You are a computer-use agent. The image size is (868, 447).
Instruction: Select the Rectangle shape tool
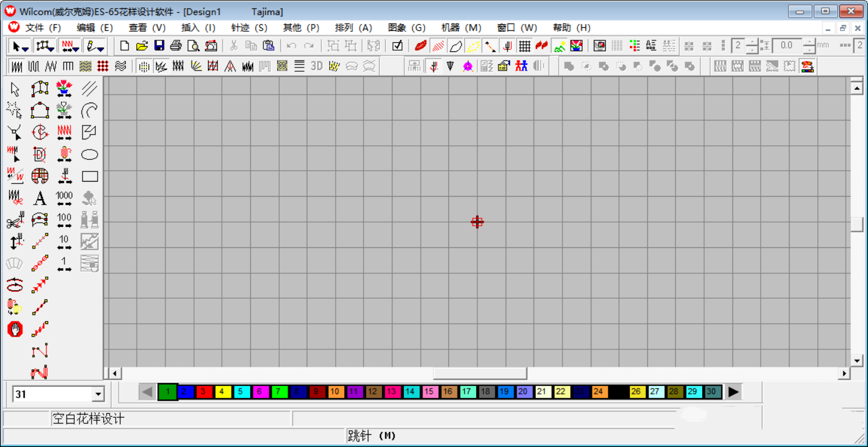click(x=90, y=176)
